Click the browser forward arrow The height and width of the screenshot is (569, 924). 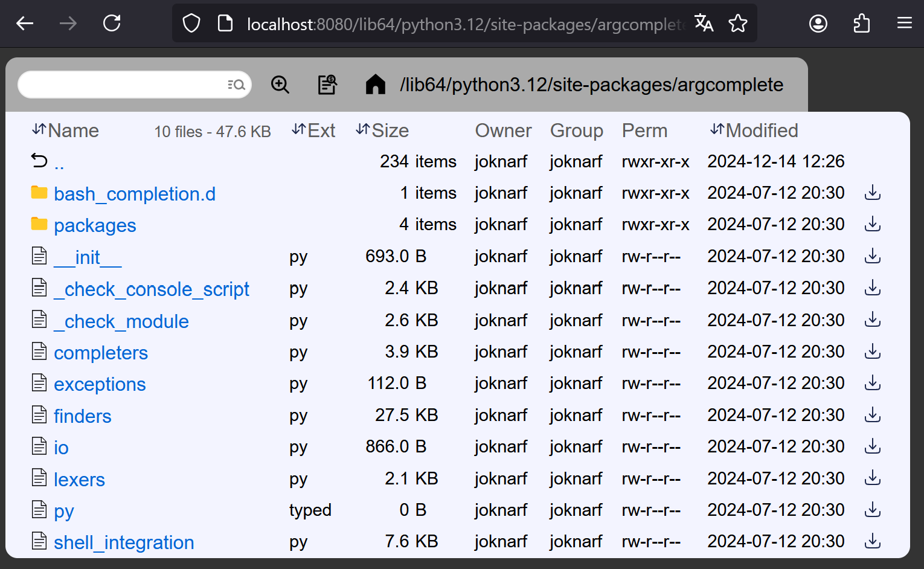(68, 24)
